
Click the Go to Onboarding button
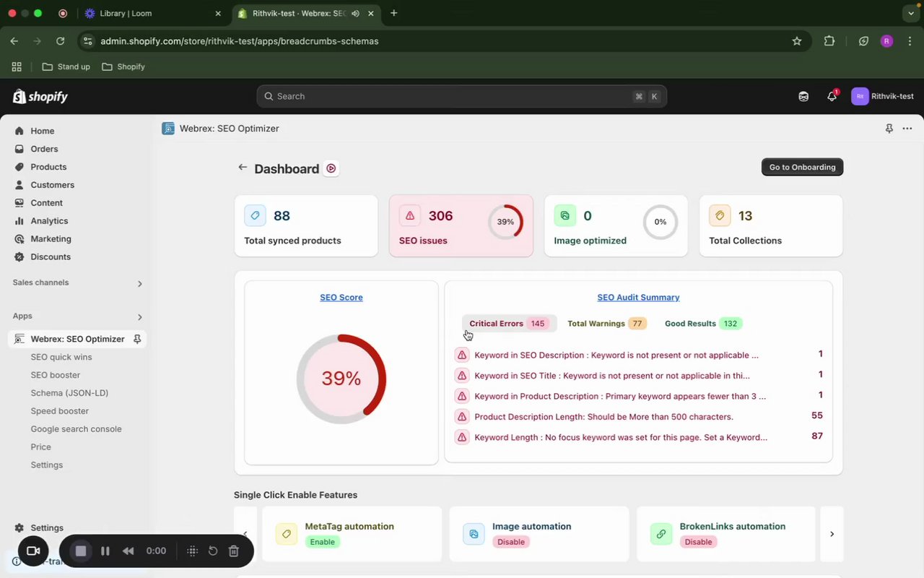pos(802,167)
